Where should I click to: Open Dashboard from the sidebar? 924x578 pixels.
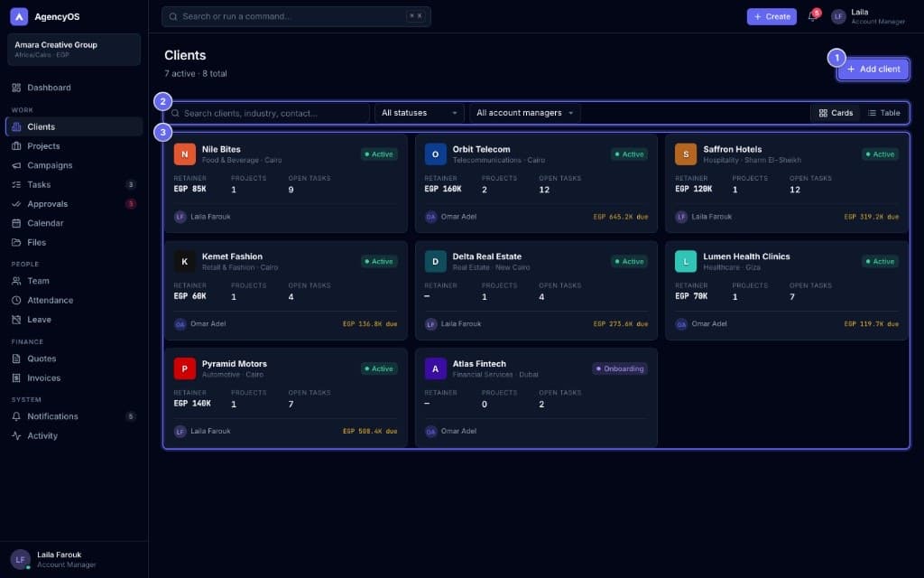(74, 88)
